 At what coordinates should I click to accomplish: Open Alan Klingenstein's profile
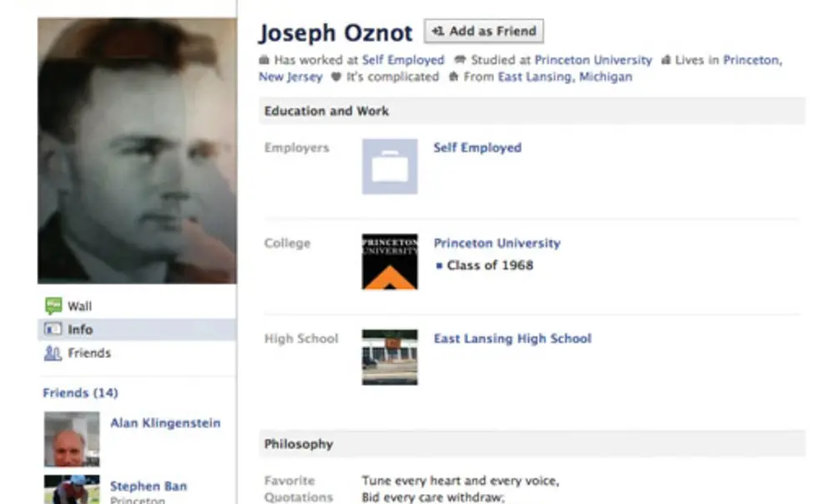coord(165,423)
